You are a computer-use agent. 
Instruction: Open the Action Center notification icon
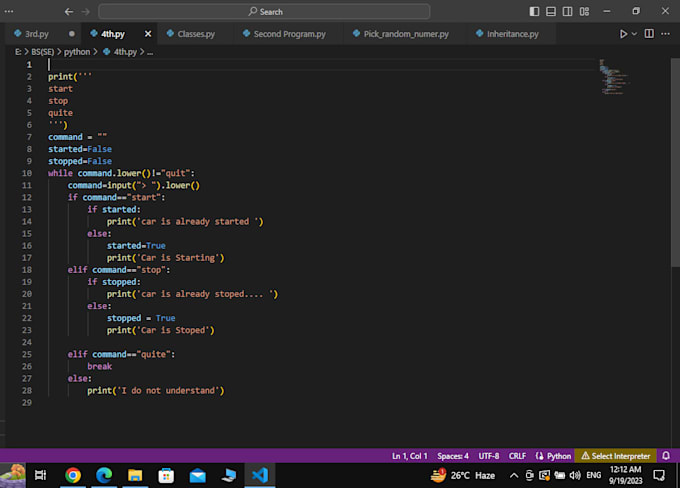coord(659,475)
